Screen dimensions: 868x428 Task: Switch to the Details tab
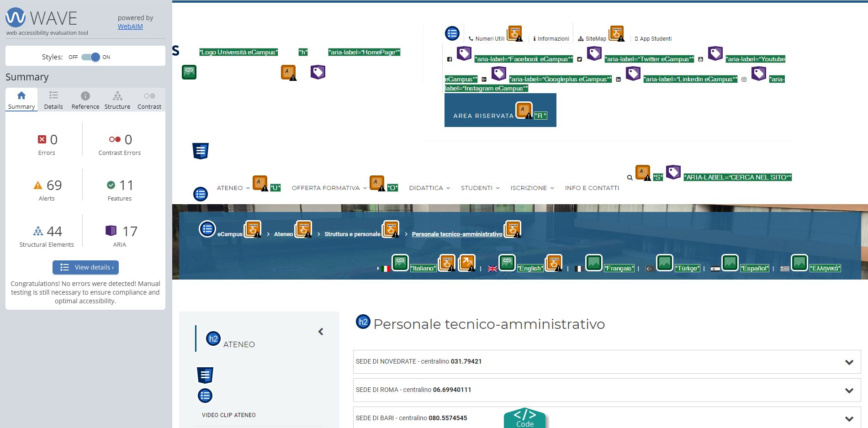53,100
